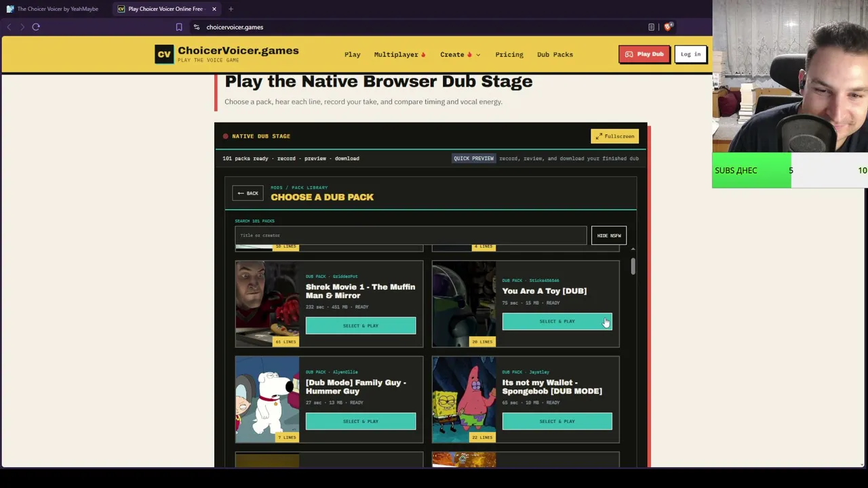868x488 pixels.
Task: Open a new browser tab with the plus icon
Action: tap(231, 9)
